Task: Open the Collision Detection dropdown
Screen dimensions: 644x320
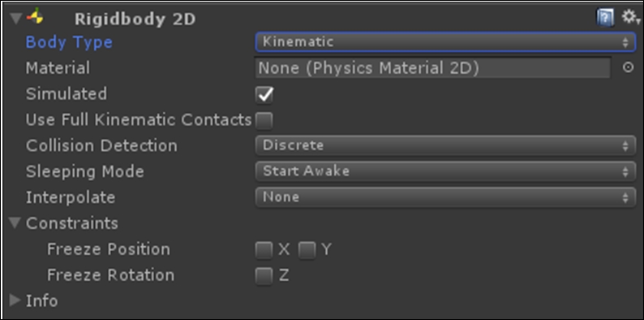Action: (x=445, y=145)
